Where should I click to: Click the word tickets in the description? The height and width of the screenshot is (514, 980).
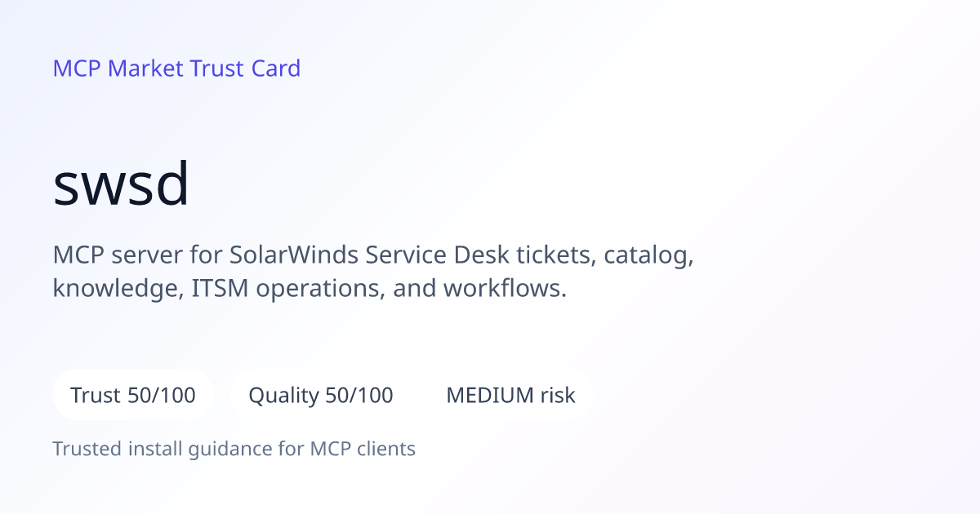tap(558, 255)
